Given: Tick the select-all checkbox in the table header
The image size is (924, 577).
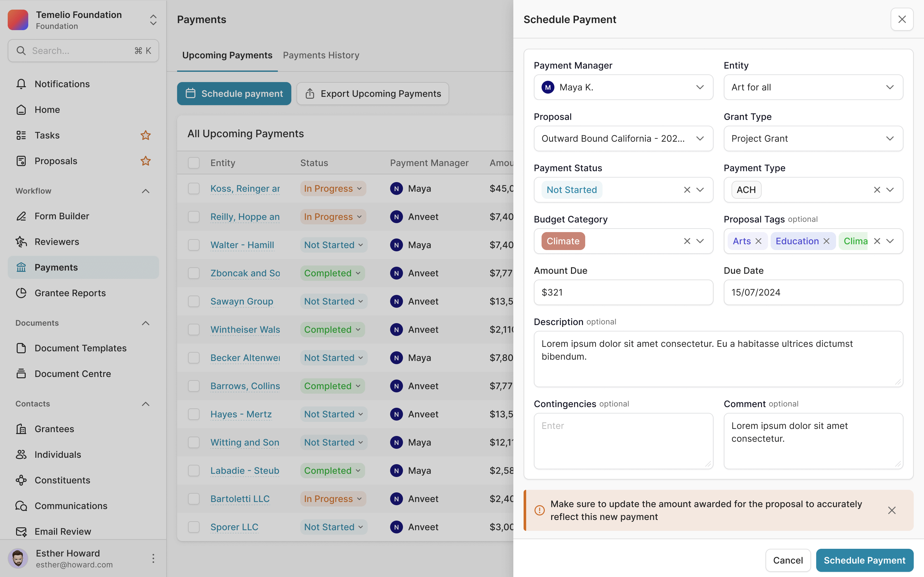Looking at the screenshot, I should (x=193, y=163).
